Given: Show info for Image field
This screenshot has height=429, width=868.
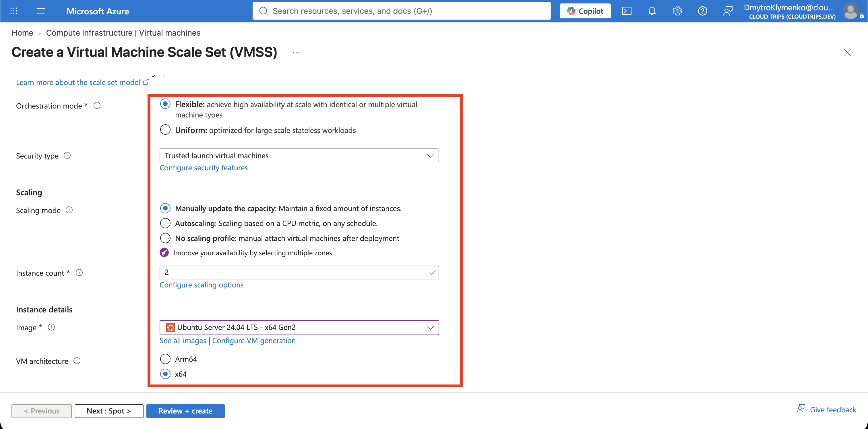Looking at the screenshot, I should (x=51, y=327).
